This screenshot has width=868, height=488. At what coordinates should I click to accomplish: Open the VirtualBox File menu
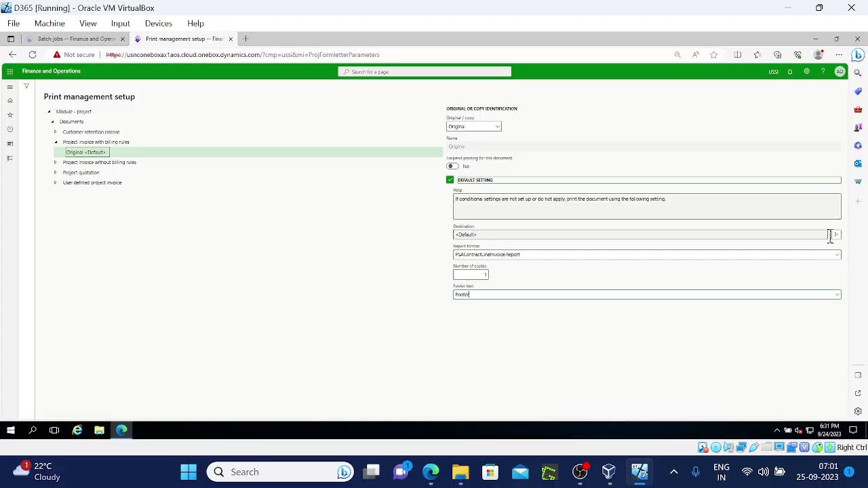pyautogui.click(x=14, y=23)
